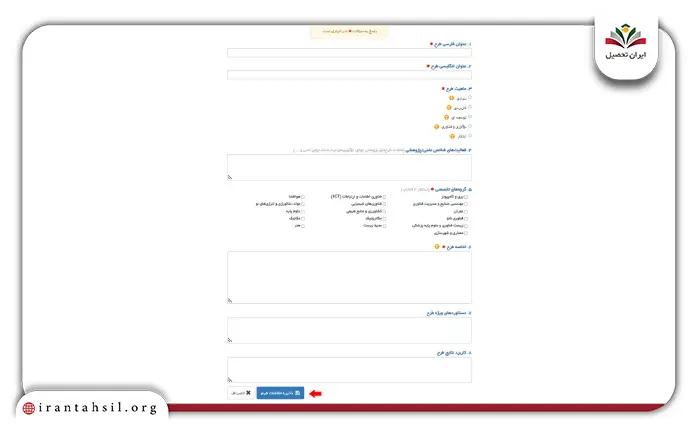Check the information technology (ICT) checkbox
Image resolution: width=700 pixels, height=430 pixels.
tap(384, 197)
